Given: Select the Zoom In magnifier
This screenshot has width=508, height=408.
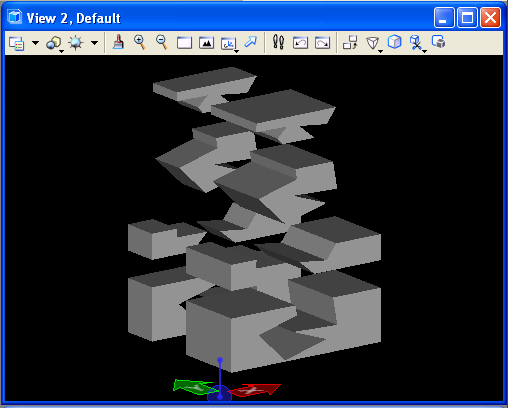Looking at the screenshot, I should 140,43.
